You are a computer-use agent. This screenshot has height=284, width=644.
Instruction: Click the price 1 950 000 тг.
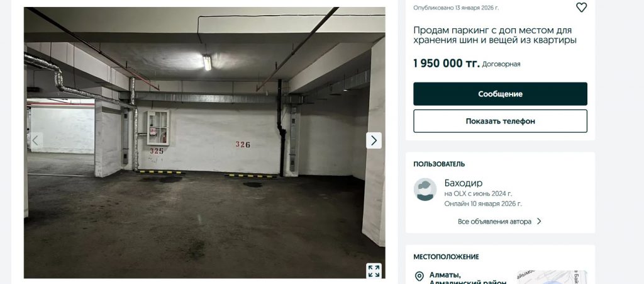[x=447, y=64]
